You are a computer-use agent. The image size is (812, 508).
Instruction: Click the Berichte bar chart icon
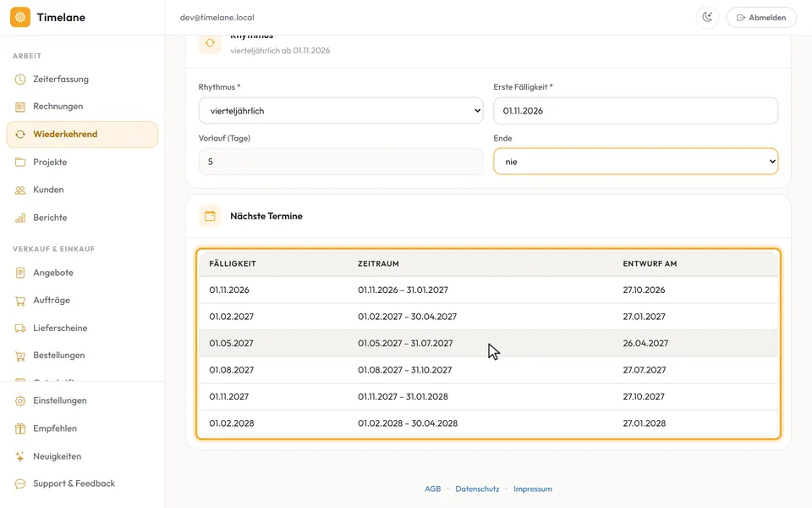coord(20,218)
